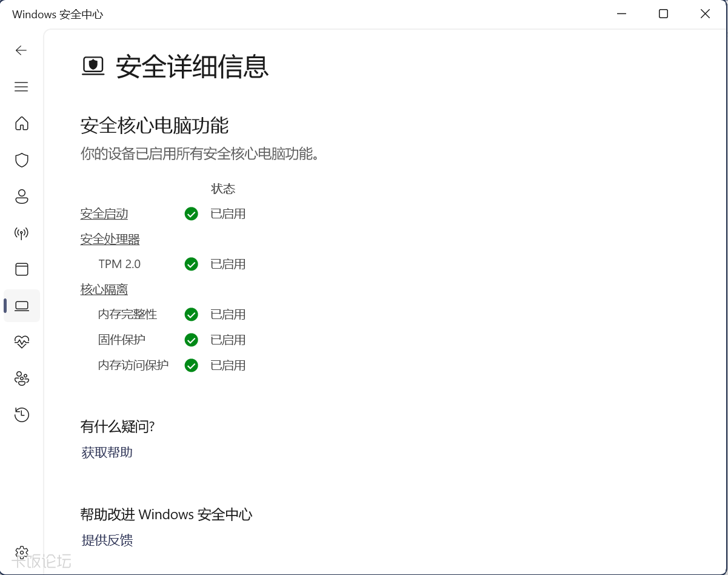Click 提供反馈 to send feedback
Screen dimensions: 728x575
[107, 540]
